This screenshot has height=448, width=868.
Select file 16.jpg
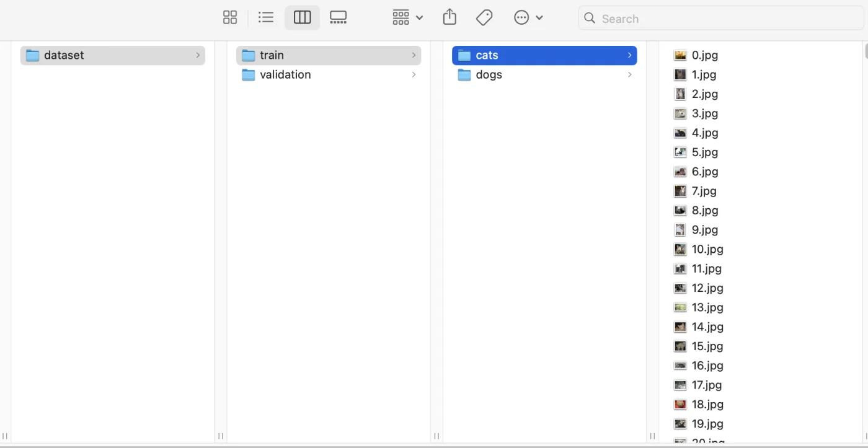707,366
